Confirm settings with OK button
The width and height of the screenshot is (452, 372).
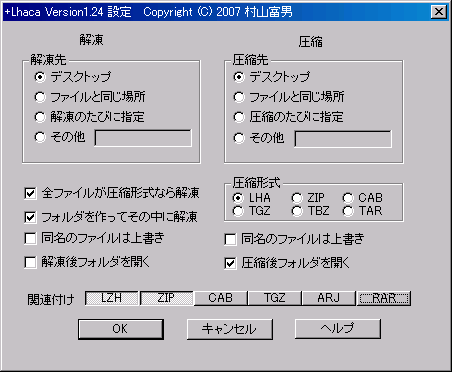[121, 329]
